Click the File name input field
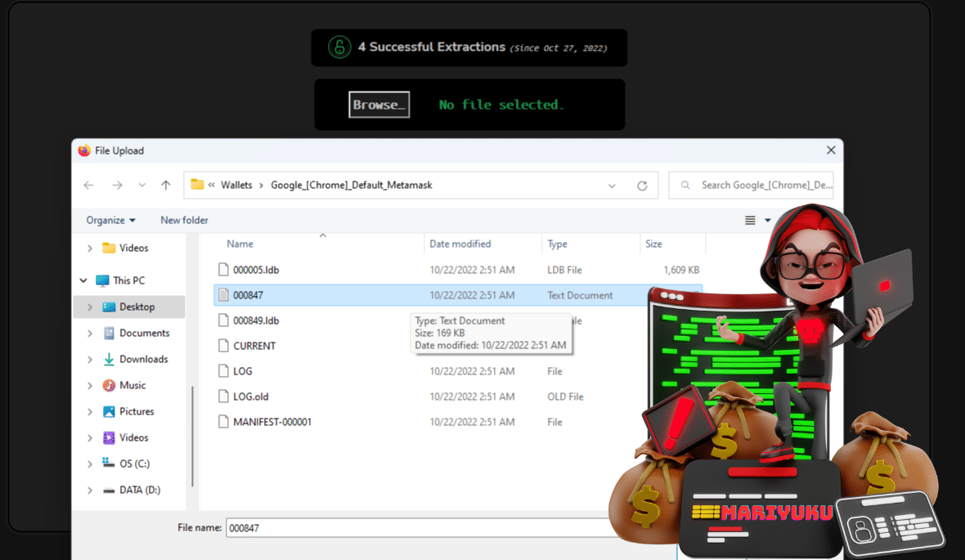 click(x=417, y=528)
